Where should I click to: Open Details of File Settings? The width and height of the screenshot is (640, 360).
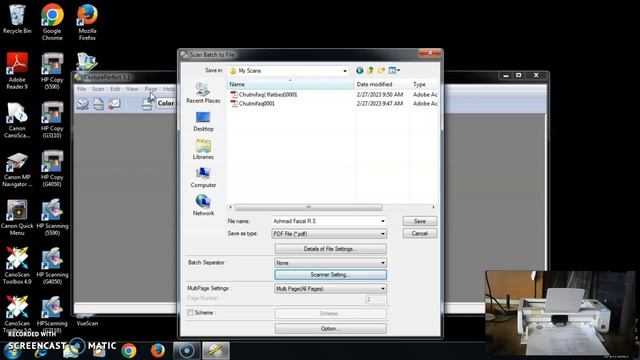pos(331,249)
